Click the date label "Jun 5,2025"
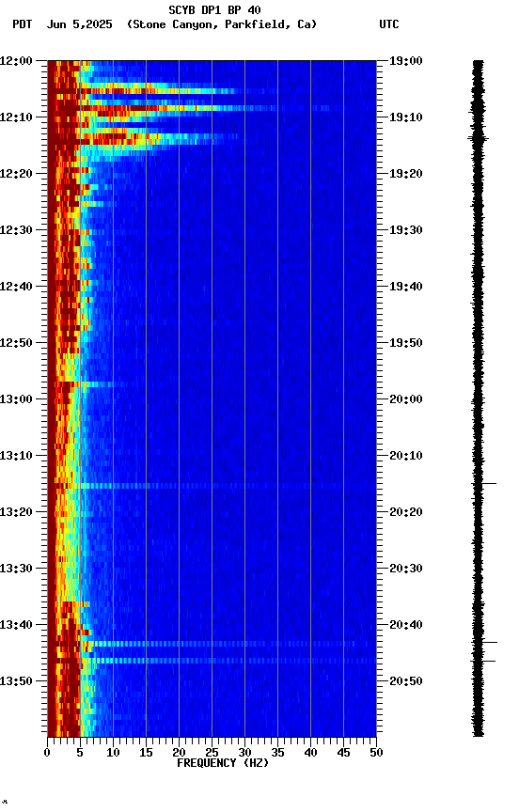This screenshot has height=812, width=519. tap(79, 24)
